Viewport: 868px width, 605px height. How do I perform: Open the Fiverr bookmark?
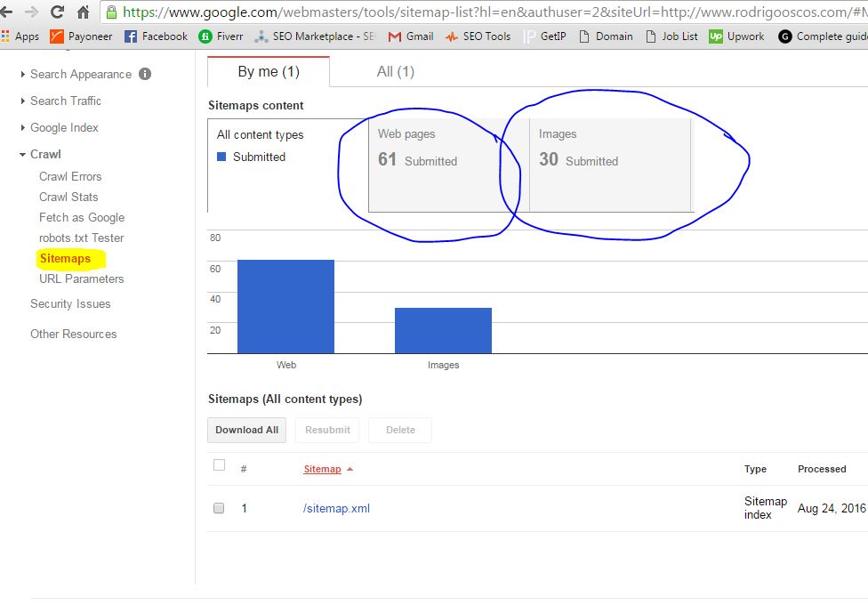(221, 36)
